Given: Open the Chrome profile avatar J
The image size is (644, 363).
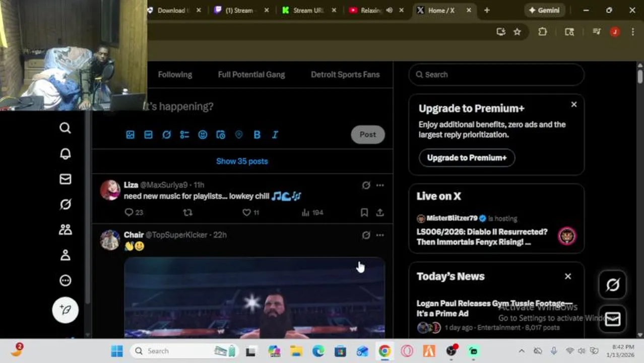Looking at the screenshot, I should [615, 32].
